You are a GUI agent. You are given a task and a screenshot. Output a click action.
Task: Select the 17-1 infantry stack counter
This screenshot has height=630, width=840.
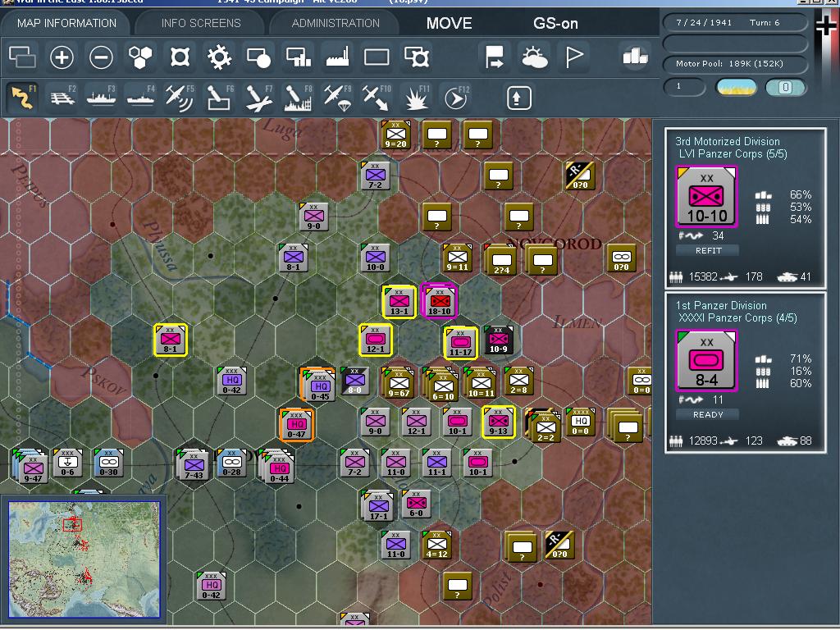(378, 506)
